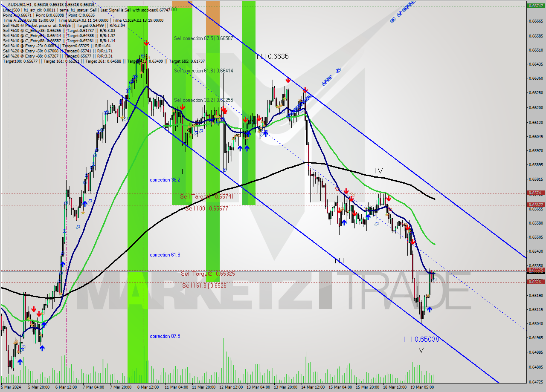Click the '6 Mar 12:00' time label

pyautogui.click(x=67, y=387)
